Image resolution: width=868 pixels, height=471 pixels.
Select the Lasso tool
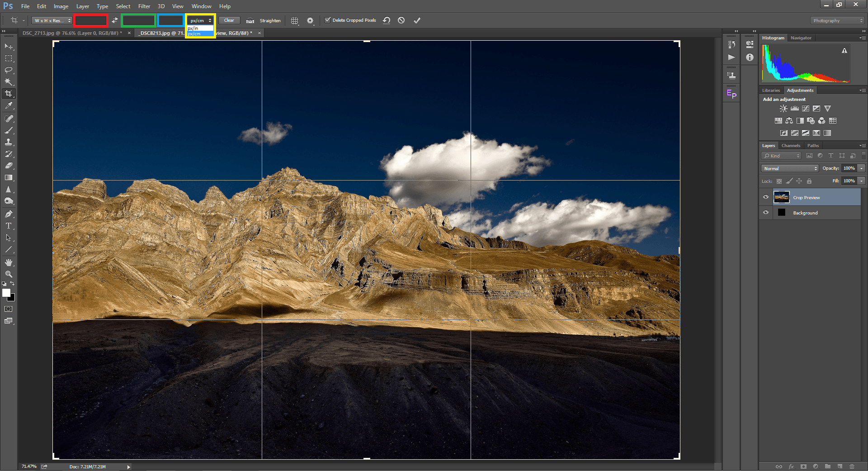[x=9, y=70]
